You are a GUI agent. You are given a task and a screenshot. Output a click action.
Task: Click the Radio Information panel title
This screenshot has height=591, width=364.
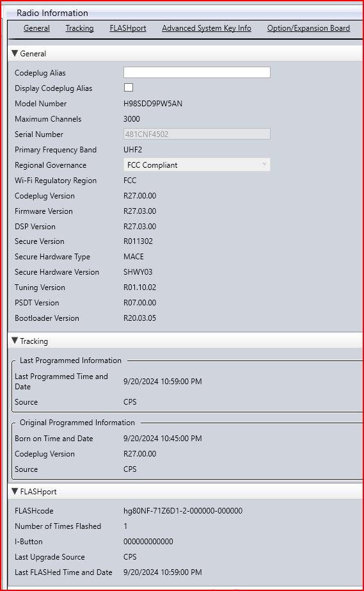coord(52,13)
